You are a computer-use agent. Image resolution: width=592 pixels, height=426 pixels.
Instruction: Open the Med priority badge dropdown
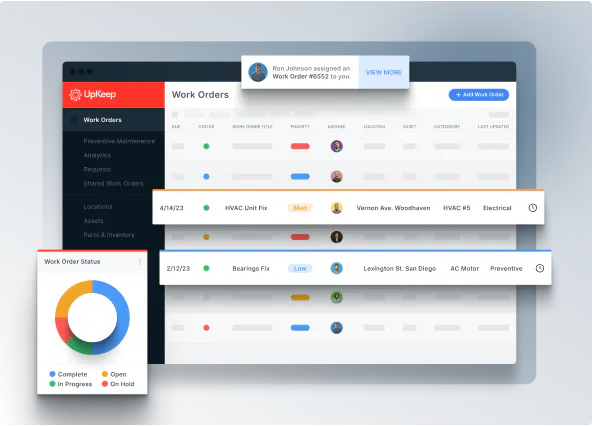(x=300, y=208)
